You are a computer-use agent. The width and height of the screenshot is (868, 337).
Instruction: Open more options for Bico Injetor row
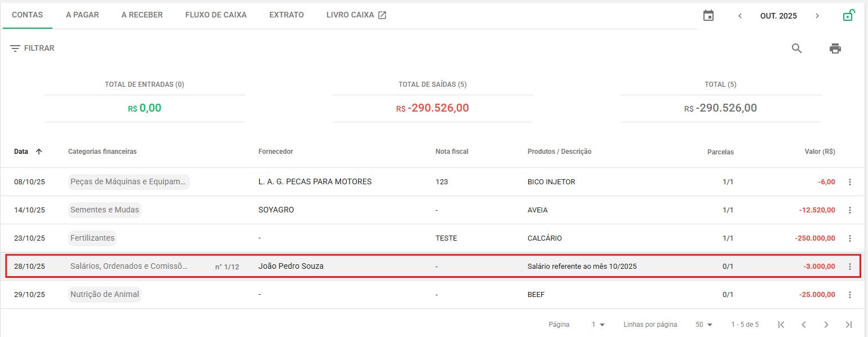click(850, 182)
